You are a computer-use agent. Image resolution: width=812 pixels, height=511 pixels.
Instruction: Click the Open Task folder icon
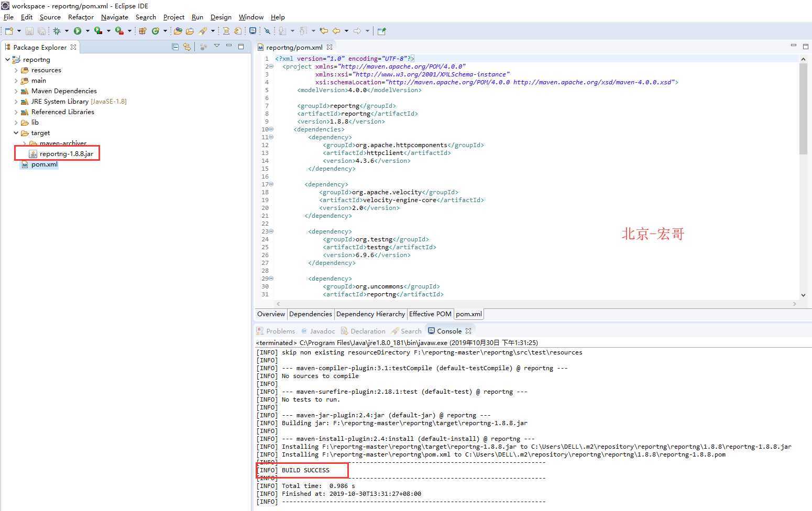190,31
